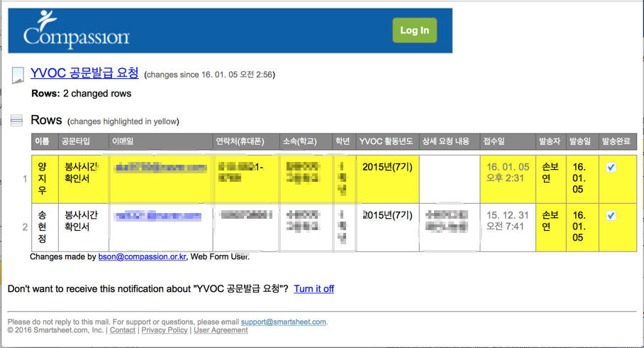Select 발송일 16. 01. 05 cell in row 1
The height and width of the screenshot is (348, 644).
(582, 179)
